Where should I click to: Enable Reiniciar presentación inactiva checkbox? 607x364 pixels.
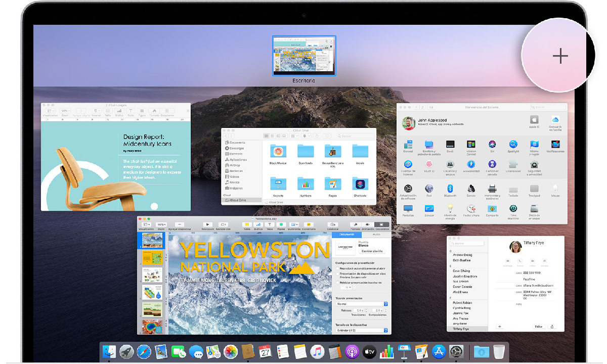(x=338, y=283)
